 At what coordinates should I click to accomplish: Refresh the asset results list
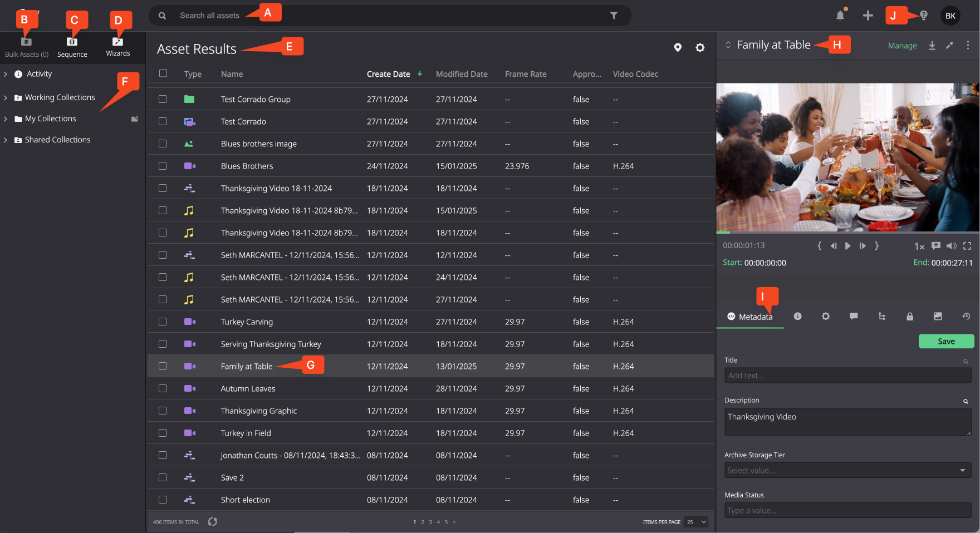[x=213, y=522]
